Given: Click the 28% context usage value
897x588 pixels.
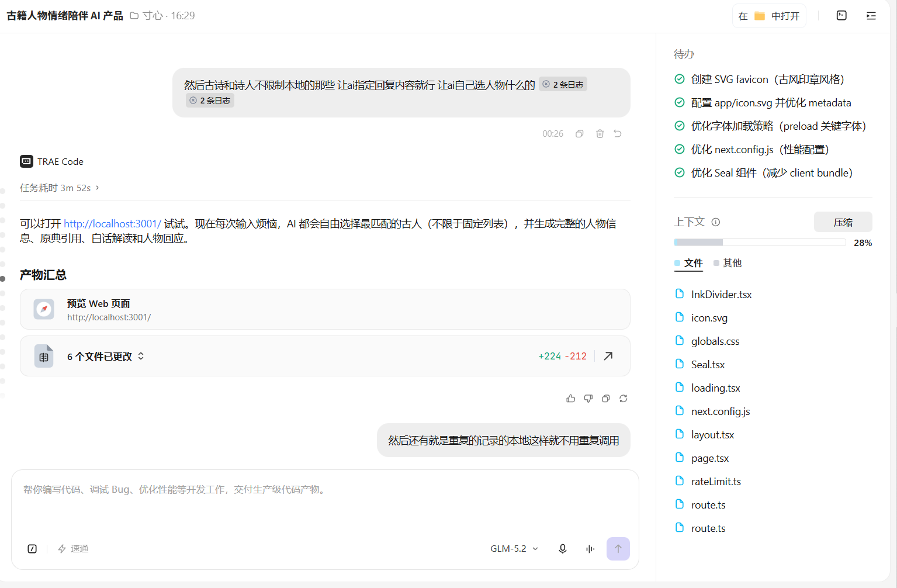Looking at the screenshot, I should (x=863, y=243).
